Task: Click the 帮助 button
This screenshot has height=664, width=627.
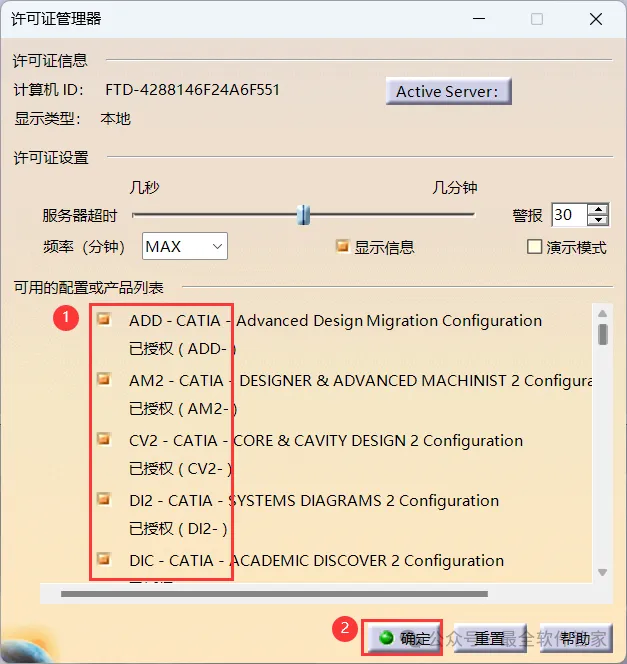Action: tap(576, 638)
